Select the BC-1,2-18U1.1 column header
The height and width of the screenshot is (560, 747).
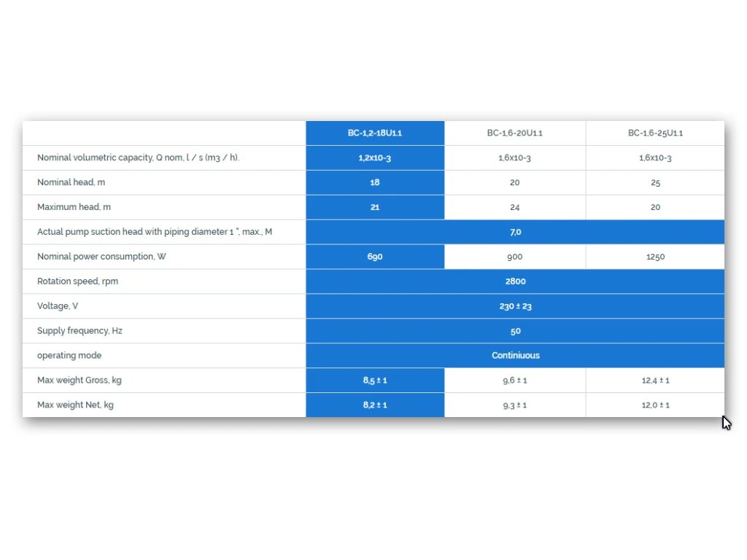[375, 133]
